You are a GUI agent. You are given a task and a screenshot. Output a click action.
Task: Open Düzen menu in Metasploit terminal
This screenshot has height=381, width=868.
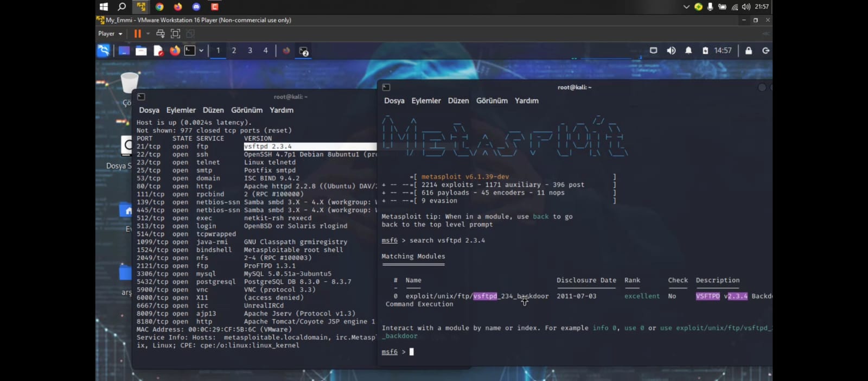pyautogui.click(x=458, y=101)
